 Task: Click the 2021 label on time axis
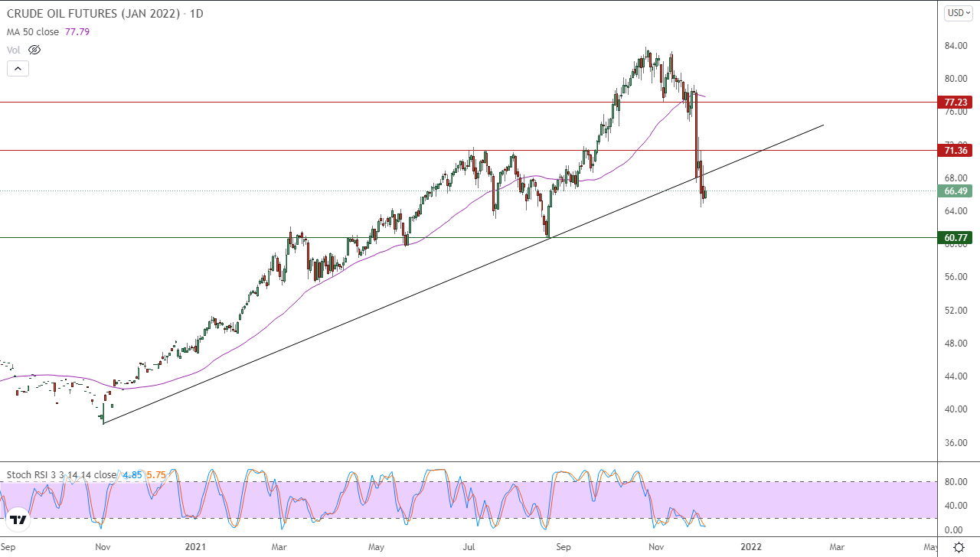coord(196,547)
